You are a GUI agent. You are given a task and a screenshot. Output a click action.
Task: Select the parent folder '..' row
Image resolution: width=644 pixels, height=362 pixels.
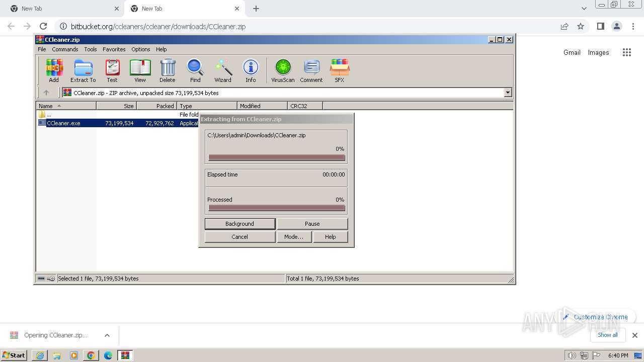pyautogui.click(x=118, y=115)
